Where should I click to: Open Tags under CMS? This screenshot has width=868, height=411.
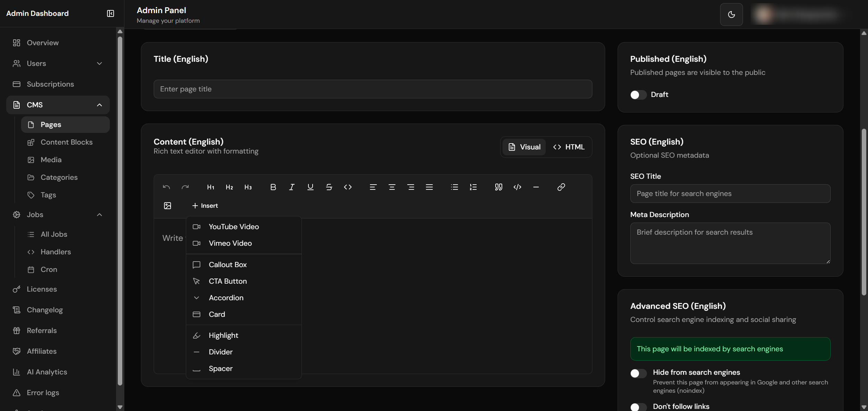coord(65,195)
